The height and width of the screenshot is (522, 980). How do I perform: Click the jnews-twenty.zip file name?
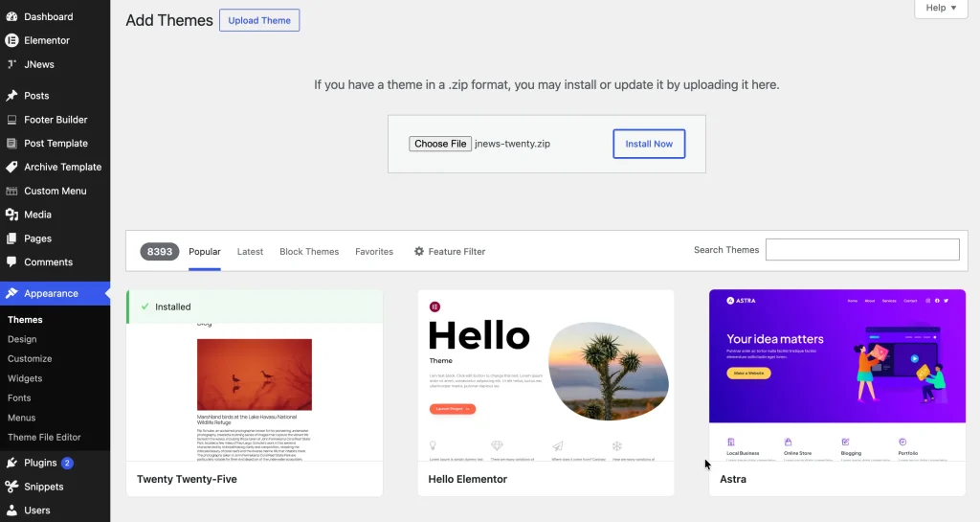513,144
